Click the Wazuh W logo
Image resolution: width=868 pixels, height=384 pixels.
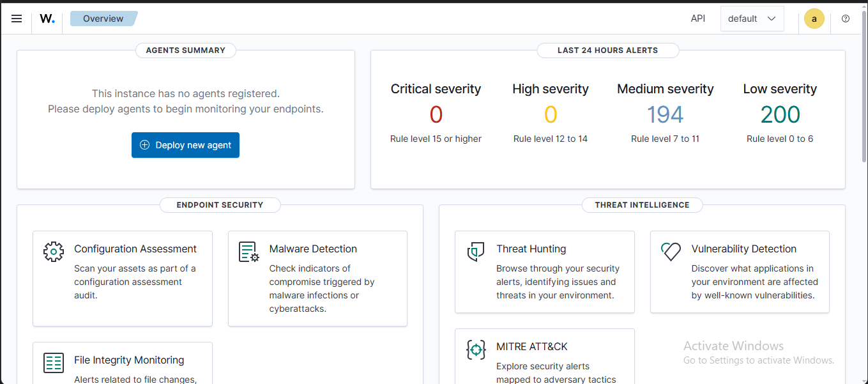tap(47, 19)
